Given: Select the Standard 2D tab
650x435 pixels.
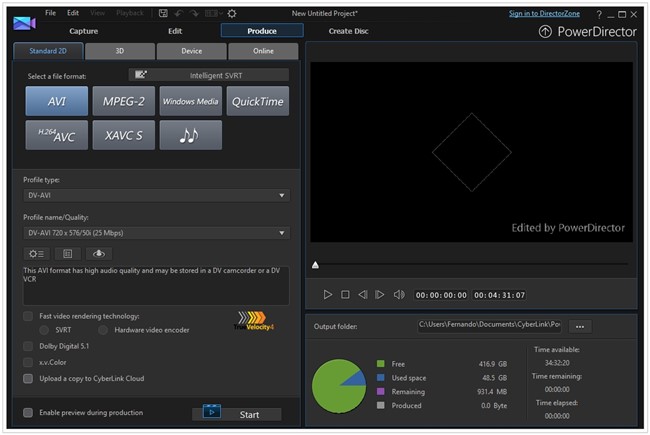Looking at the screenshot, I should pos(48,51).
